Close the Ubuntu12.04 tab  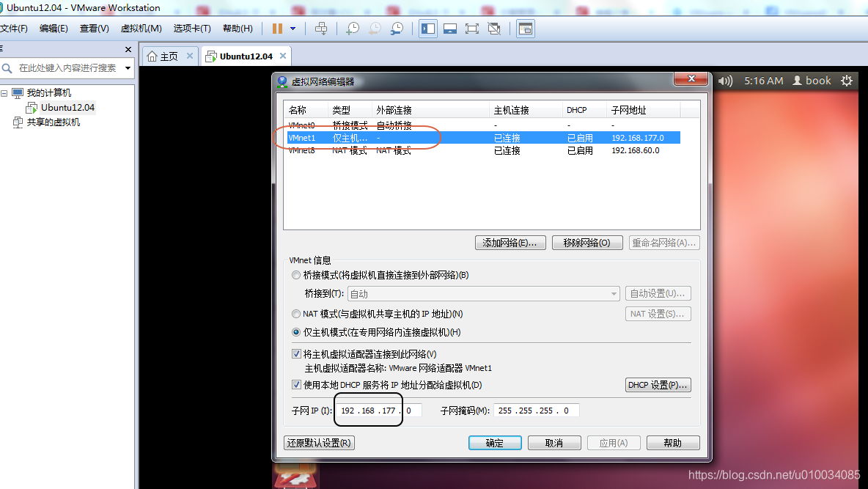[x=283, y=56]
